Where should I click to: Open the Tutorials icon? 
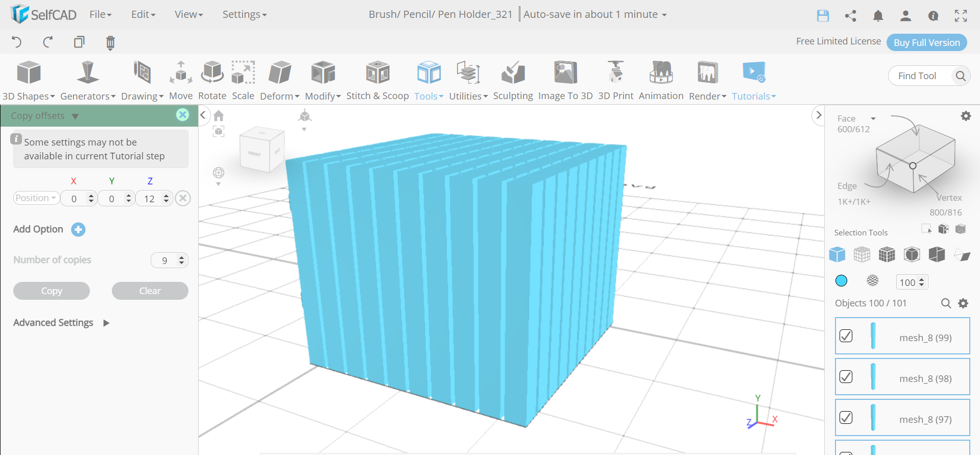pyautogui.click(x=754, y=73)
